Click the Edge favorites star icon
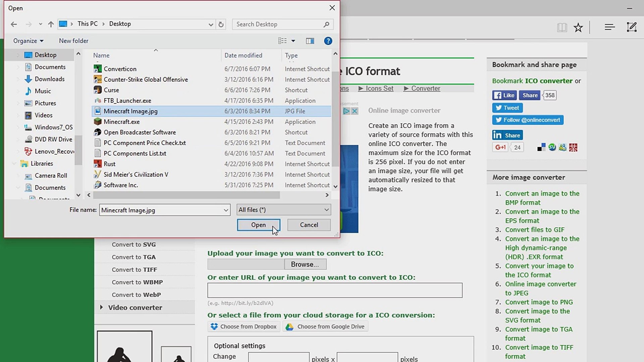Viewport: 644px width, 362px height. [x=578, y=27]
